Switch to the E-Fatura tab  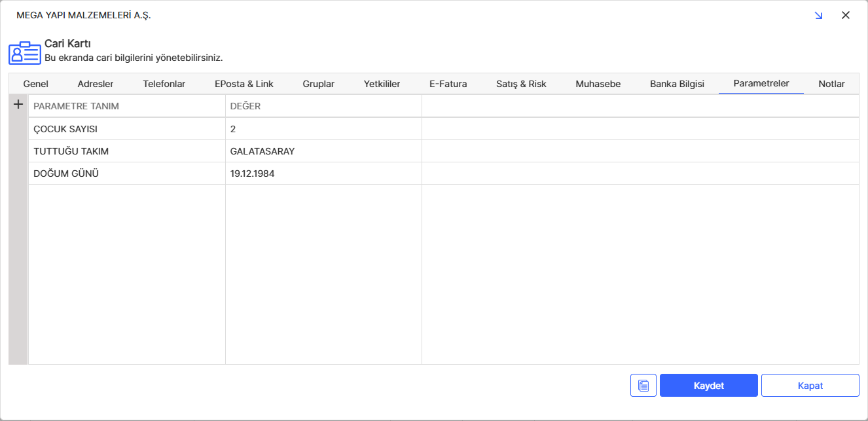pyautogui.click(x=448, y=84)
